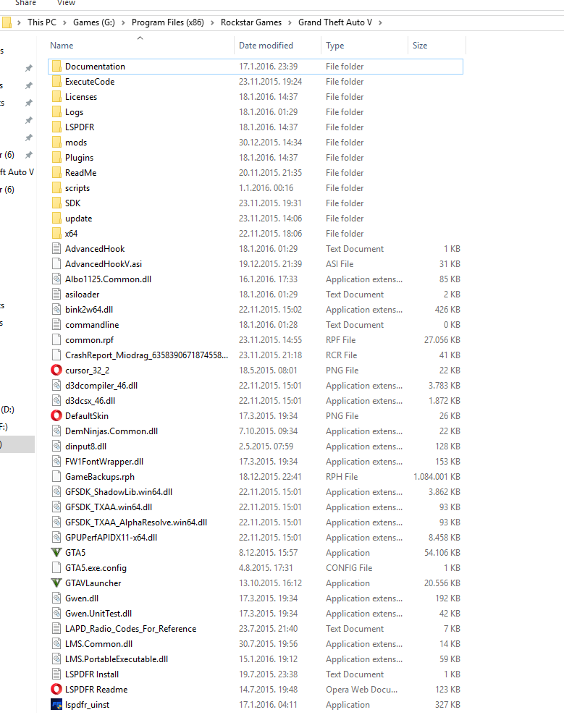Select the LSPDFR folder icon
The width and height of the screenshot is (564, 728).
tap(56, 127)
